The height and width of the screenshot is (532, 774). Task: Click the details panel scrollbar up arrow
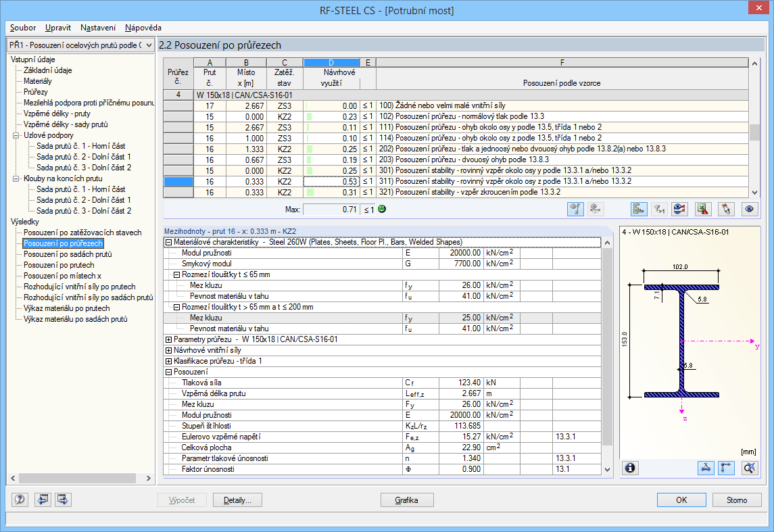click(x=607, y=243)
